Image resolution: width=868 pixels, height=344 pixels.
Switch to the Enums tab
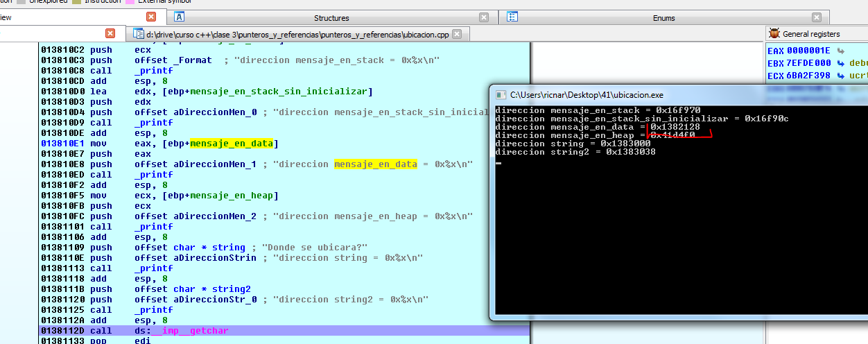tap(663, 18)
